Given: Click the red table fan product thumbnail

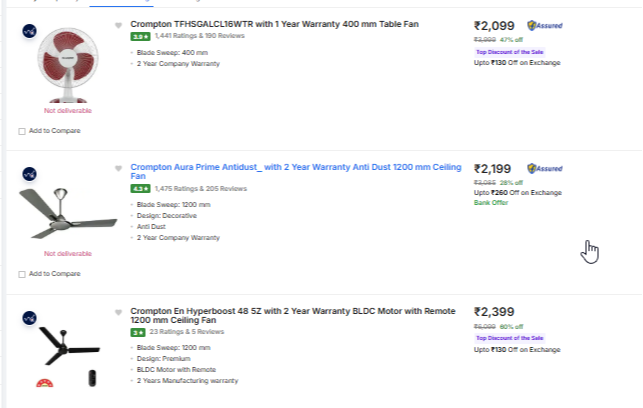Looking at the screenshot, I should pos(68,65).
